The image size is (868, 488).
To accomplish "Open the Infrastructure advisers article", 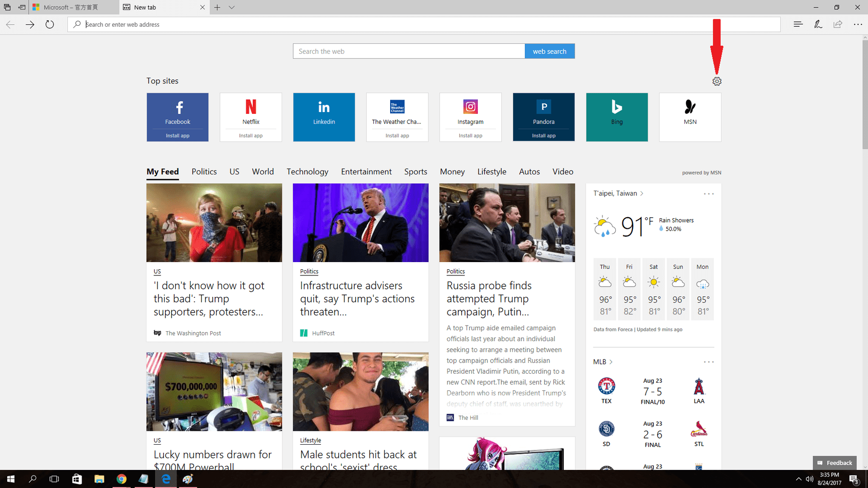I will 357,299.
